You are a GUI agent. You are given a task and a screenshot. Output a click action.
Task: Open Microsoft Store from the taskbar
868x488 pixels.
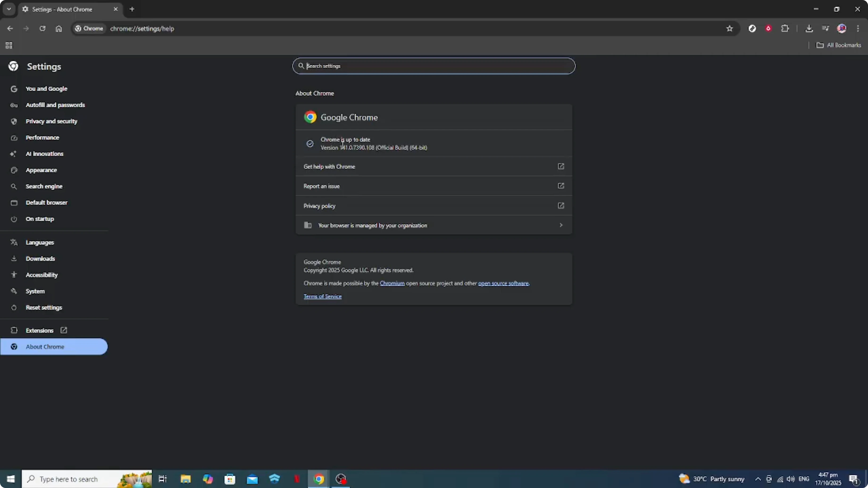pyautogui.click(x=230, y=479)
